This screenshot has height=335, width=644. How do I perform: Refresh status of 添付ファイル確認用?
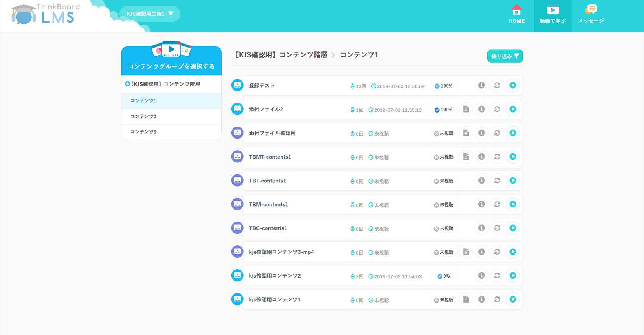497,133
